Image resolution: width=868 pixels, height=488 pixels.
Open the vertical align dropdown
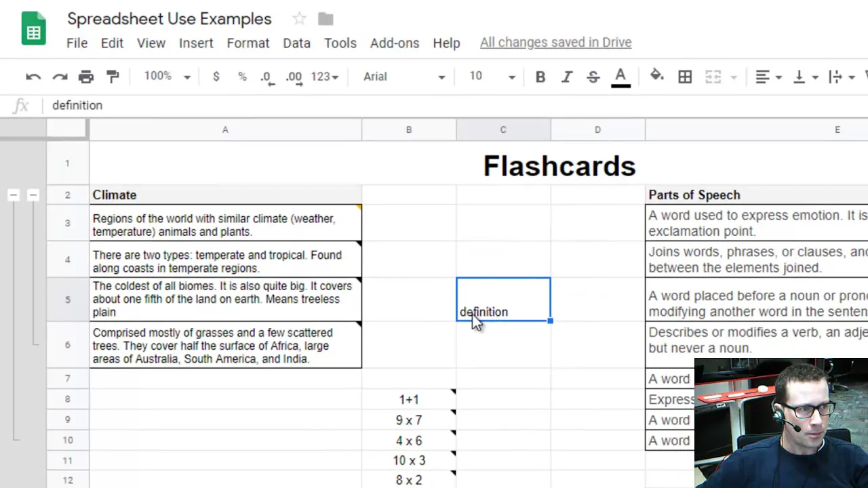805,77
